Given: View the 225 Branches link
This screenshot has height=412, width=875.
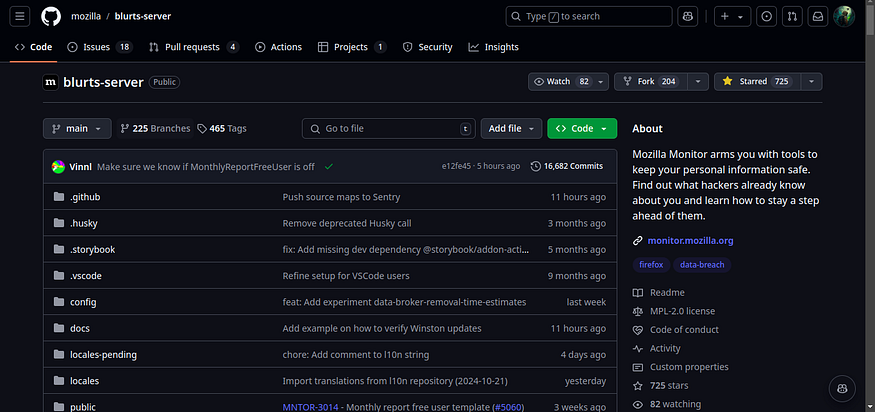Looking at the screenshot, I should point(155,128).
